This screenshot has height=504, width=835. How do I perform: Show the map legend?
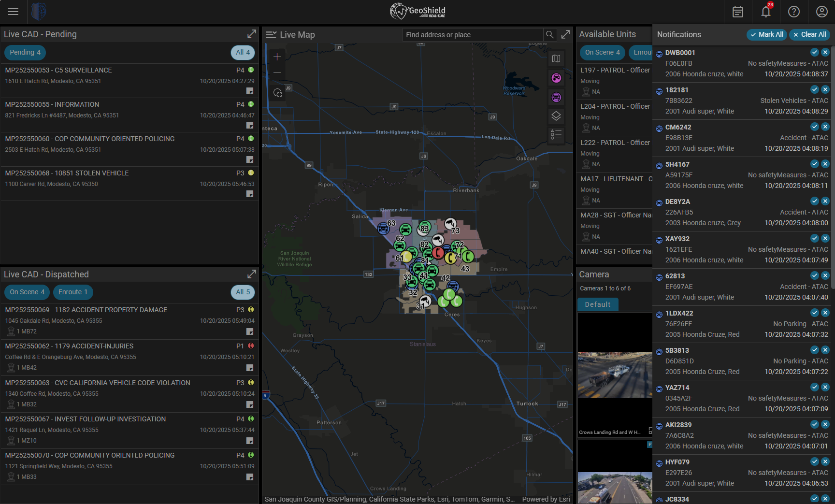pos(556,135)
